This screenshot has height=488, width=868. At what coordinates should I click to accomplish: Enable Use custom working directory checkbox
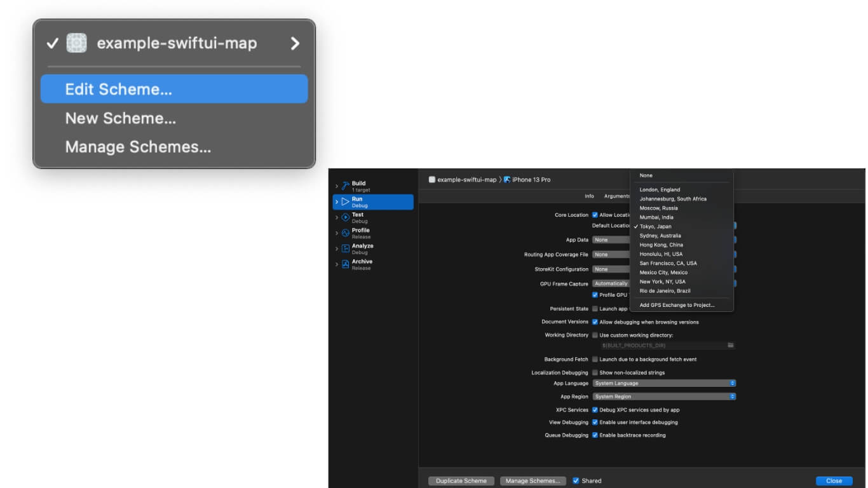[595, 335]
